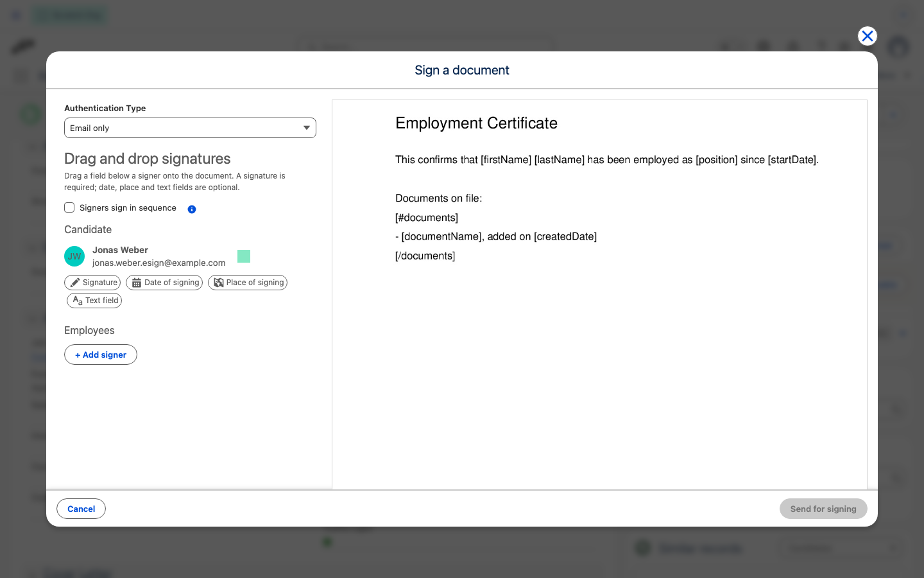Image resolution: width=924 pixels, height=578 pixels.
Task: Enable Signers sign in sequence checkbox
Action: click(x=69, y=207)
